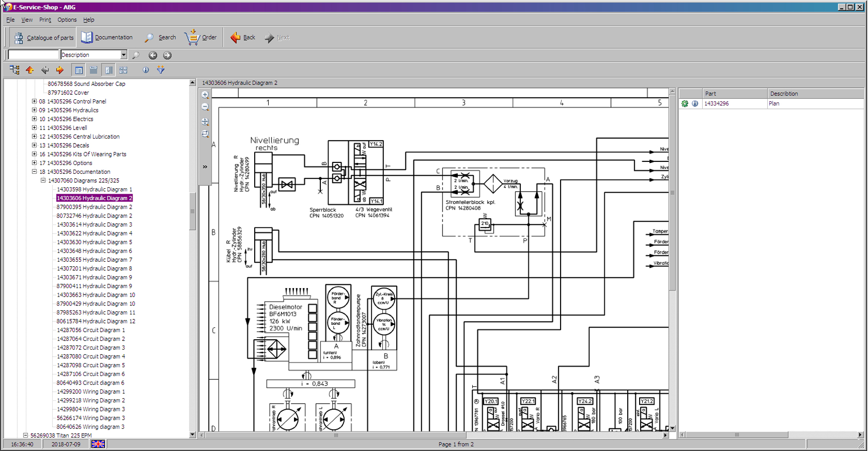The width and height of the screenshot is (868, 451).
Task: Click the zoom in magnifier icon
Action: 205,94
